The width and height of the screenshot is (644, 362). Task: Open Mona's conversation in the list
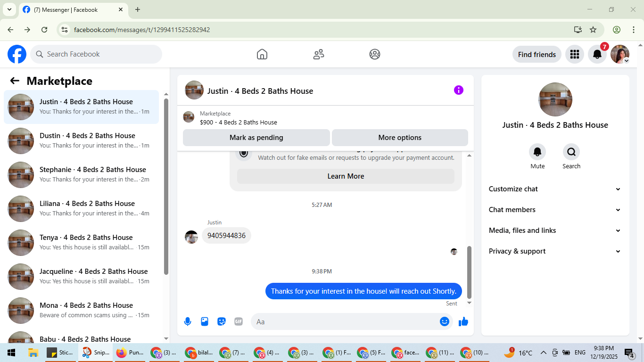click(82, 311)
